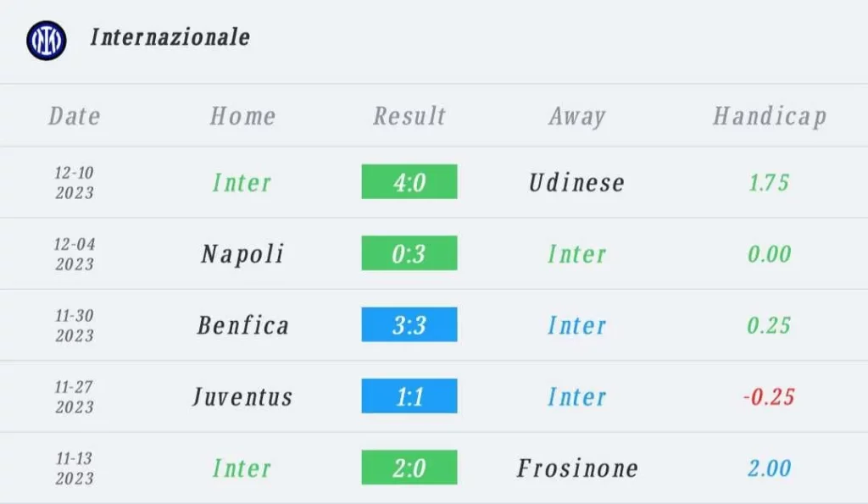This screenshot has height=504, width=868.
Task: Click the Home column header
Action: pyautogui.click(x=242, y=116)
